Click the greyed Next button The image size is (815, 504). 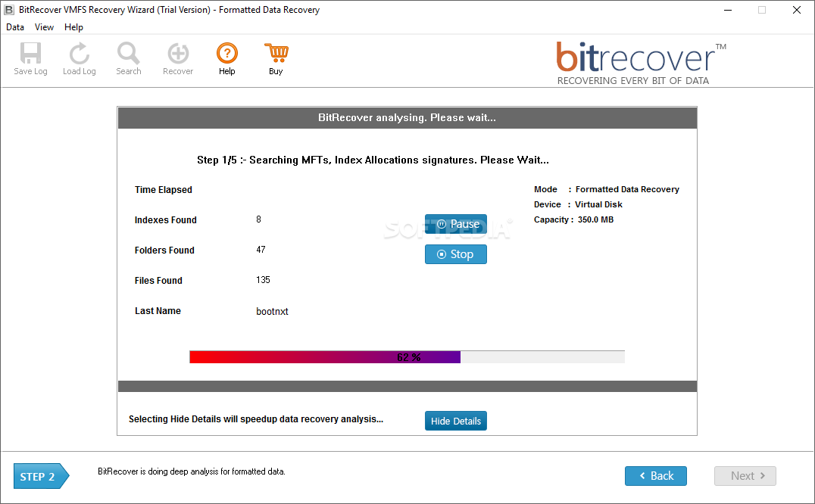coord(745,476)
